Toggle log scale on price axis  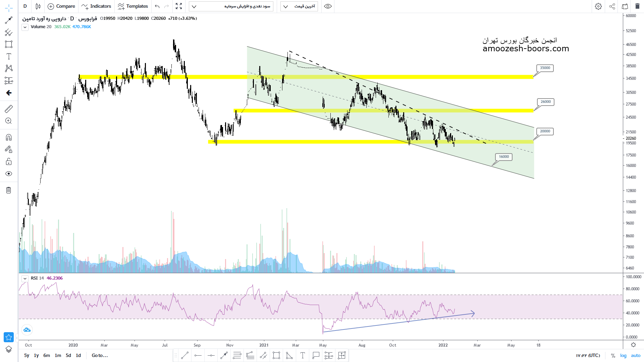click(623, 356)
